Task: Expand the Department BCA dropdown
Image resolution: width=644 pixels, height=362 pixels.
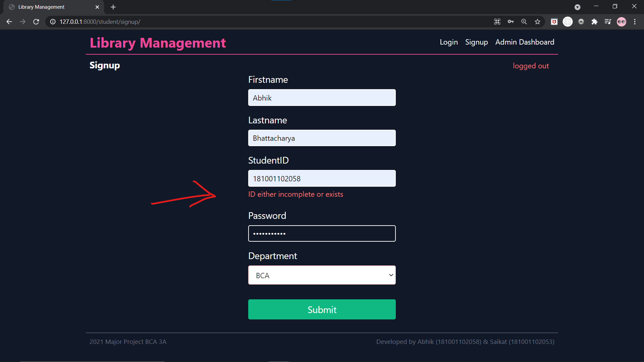Action: pos(322,275)
